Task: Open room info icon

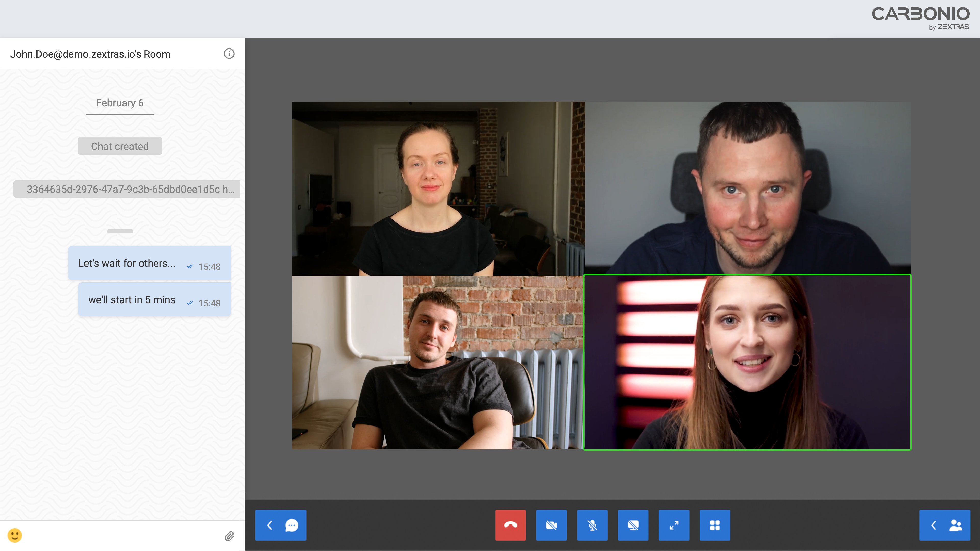Action: tap(229, 54)
